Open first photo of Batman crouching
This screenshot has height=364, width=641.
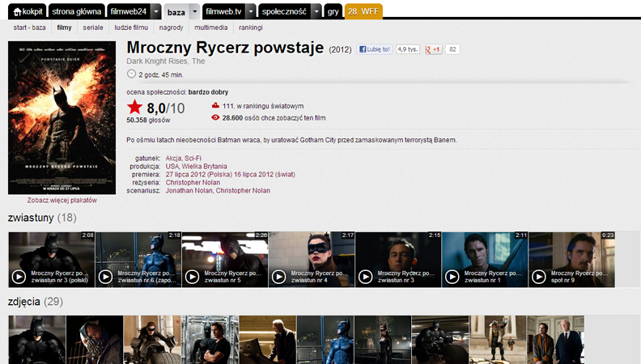36,340
